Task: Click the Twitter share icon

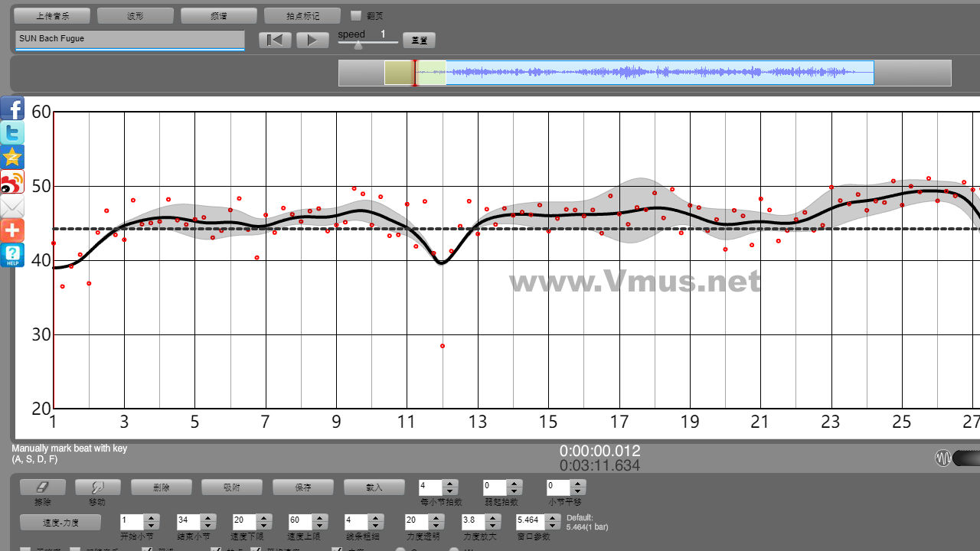Action: (12, 133)
